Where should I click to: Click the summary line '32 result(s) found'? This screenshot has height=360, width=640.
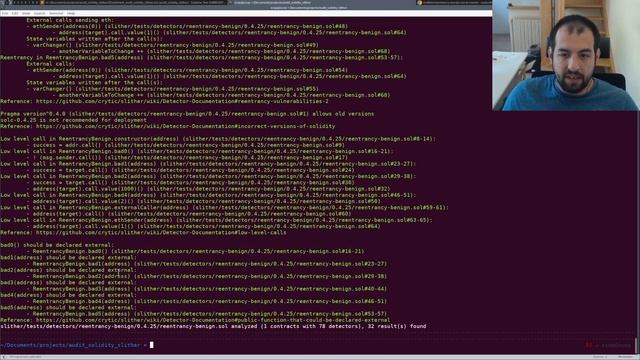[213, 326]
